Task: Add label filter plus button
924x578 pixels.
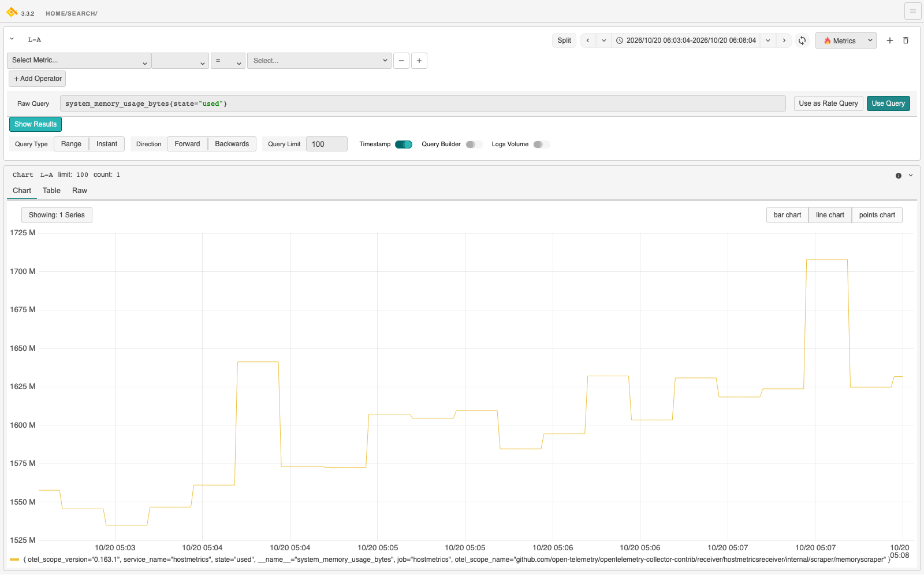Action: (x=419, y=61)
